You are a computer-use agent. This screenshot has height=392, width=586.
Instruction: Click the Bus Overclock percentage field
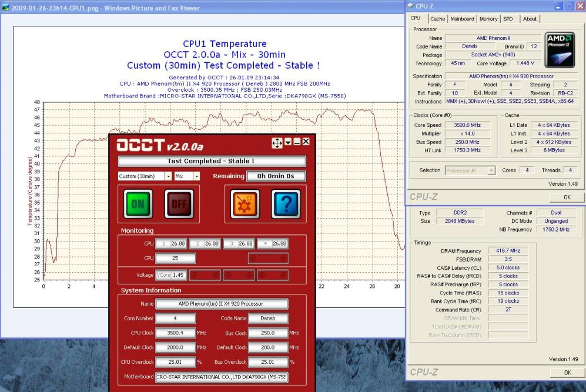268,362
